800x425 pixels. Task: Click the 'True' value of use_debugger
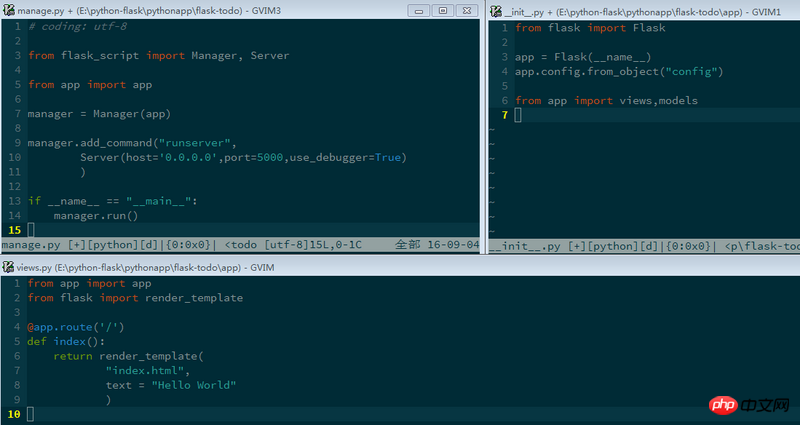pos(388,158)
